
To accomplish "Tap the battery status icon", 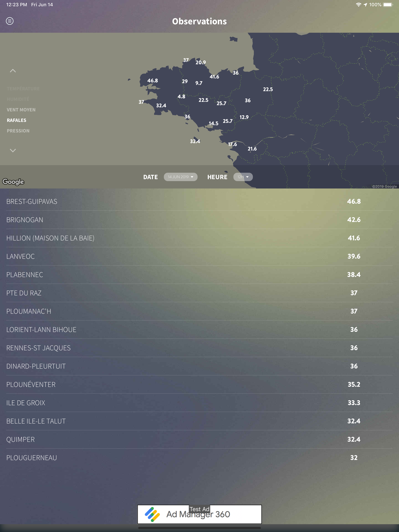I will (x=388, y=4).
